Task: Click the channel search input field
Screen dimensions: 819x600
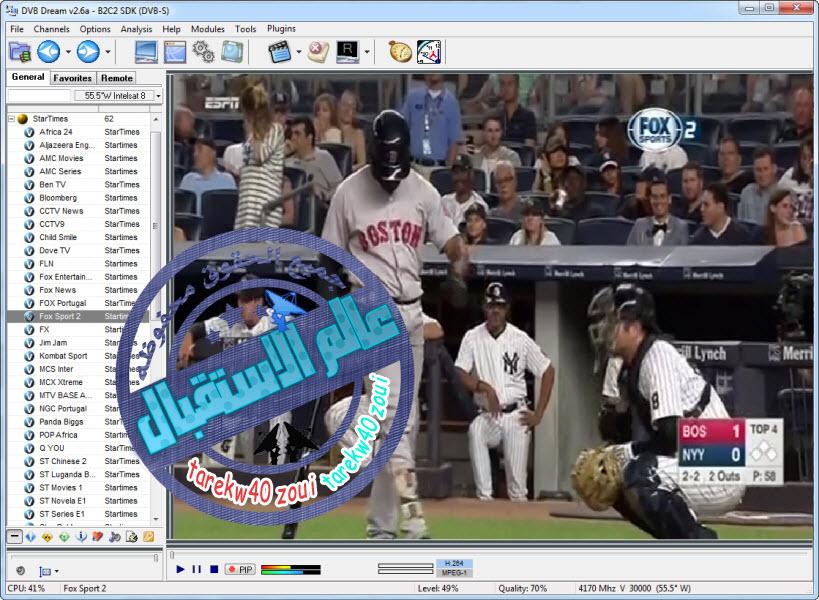Action: [x=39, y=96]
